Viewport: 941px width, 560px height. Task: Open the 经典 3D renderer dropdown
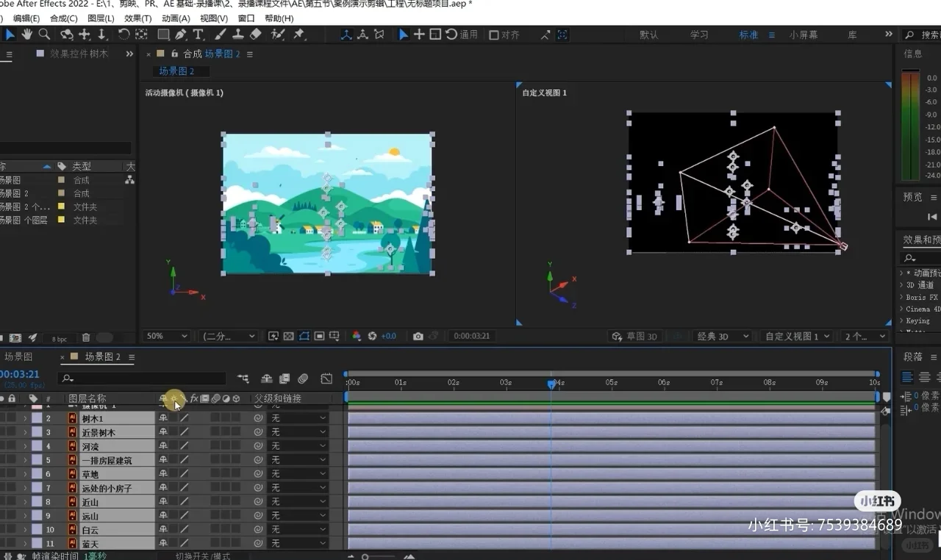point(723,336)
